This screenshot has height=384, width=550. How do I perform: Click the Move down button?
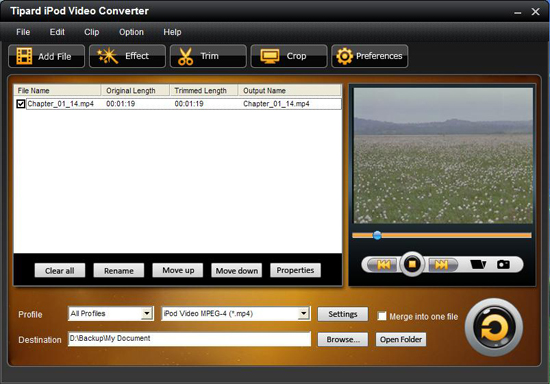pyautogui.click(x=237, y=270)
